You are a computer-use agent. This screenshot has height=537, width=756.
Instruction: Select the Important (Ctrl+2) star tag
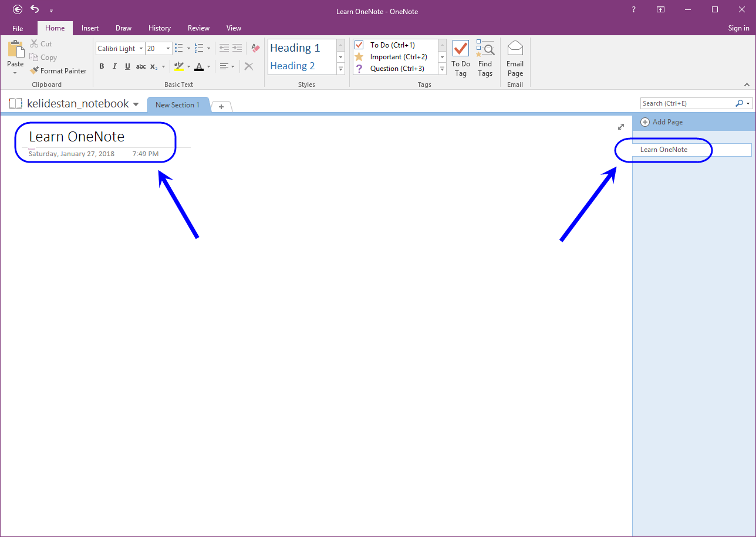pyautogui.click(x=392, y=57)
